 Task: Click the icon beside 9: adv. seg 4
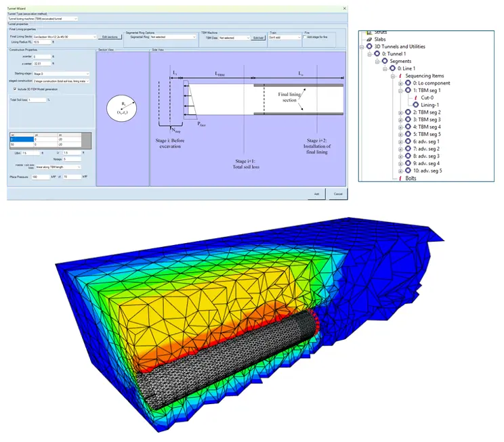408,163
